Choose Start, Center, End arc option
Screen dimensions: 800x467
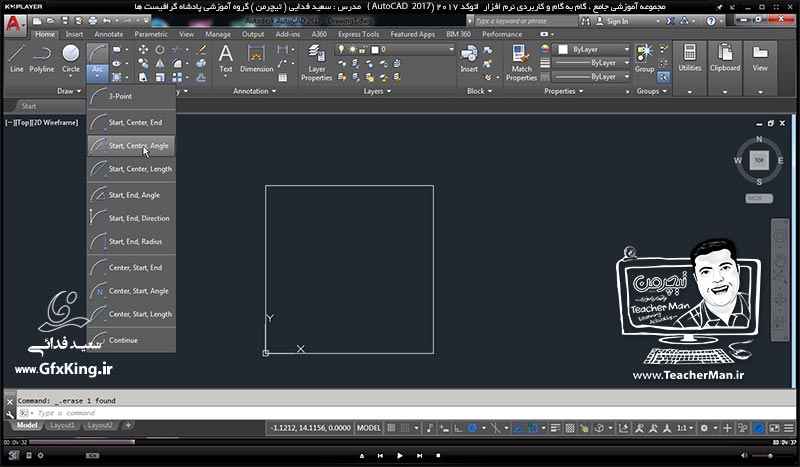(132, 122)
